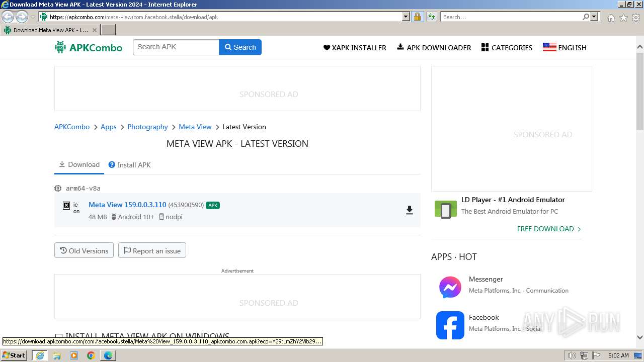The image size is (644, 362).
Task: Click the download arrow icon for Meta View
Action: tap(410, 210)
